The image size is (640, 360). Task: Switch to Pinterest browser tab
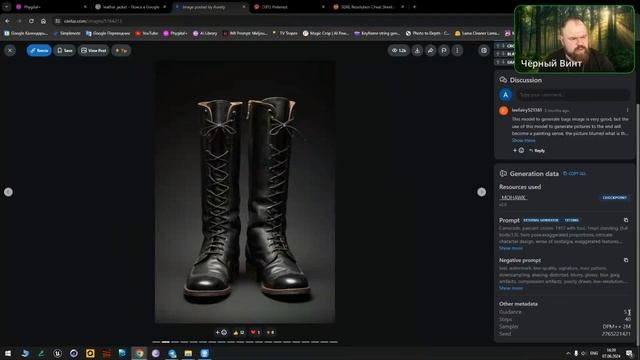[x=289, y=7]
